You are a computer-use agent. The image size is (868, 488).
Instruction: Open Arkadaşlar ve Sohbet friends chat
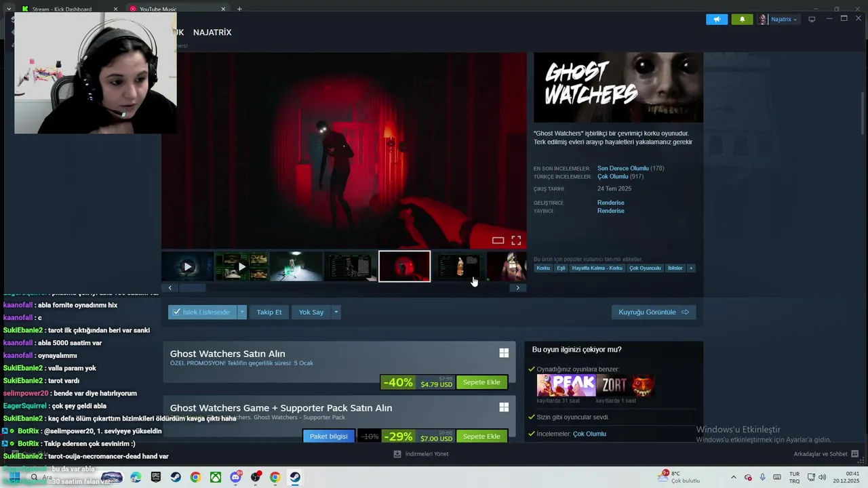826,454
